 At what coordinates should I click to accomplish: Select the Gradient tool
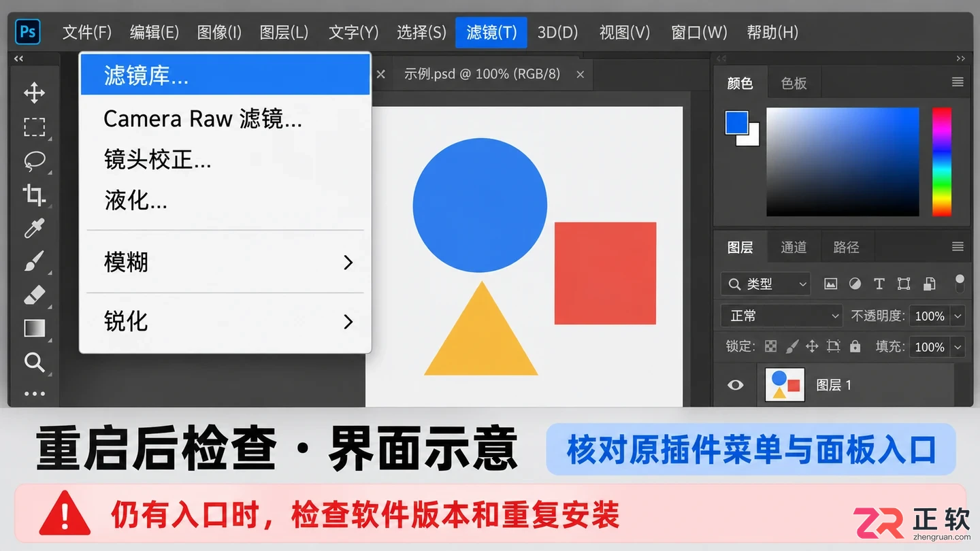pyautogui.click(x=34, y=328)
